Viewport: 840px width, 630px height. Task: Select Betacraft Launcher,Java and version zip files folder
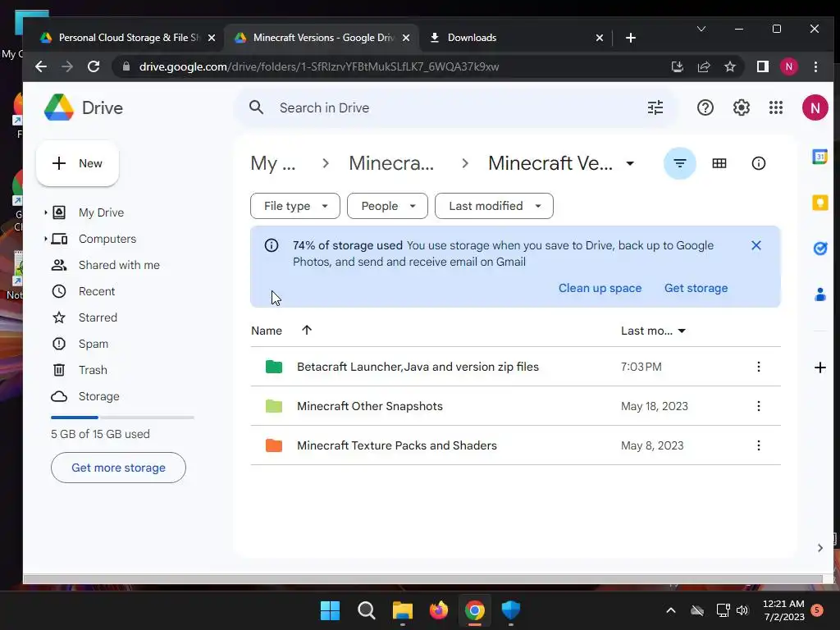(x=515, y=367)
